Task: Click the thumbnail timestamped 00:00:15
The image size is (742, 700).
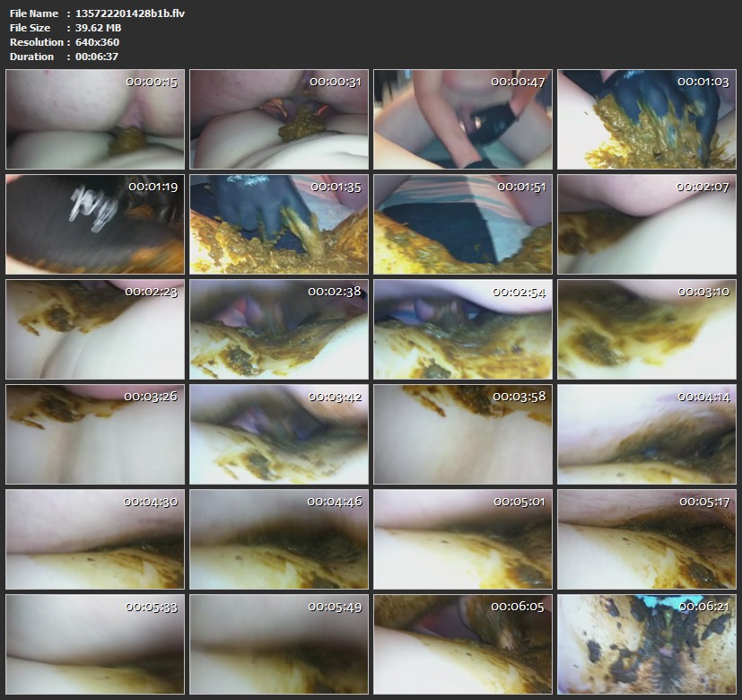Action: (x=94, y=119)
